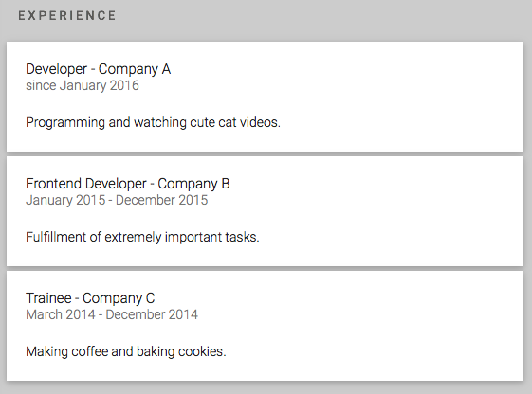Screen dimensions: 532x394
Task: Click January 2015 - December 2015 date range
Action: [117, 200]
